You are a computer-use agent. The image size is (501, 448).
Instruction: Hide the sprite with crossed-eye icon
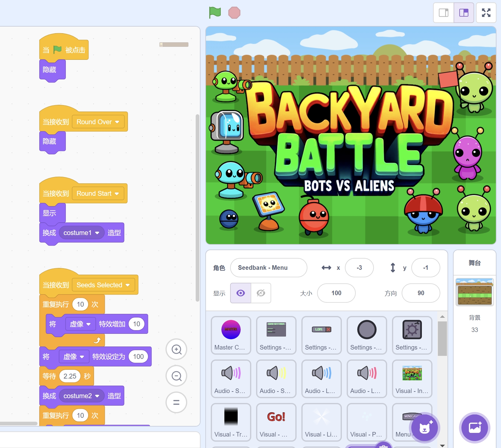coord(261,293)
